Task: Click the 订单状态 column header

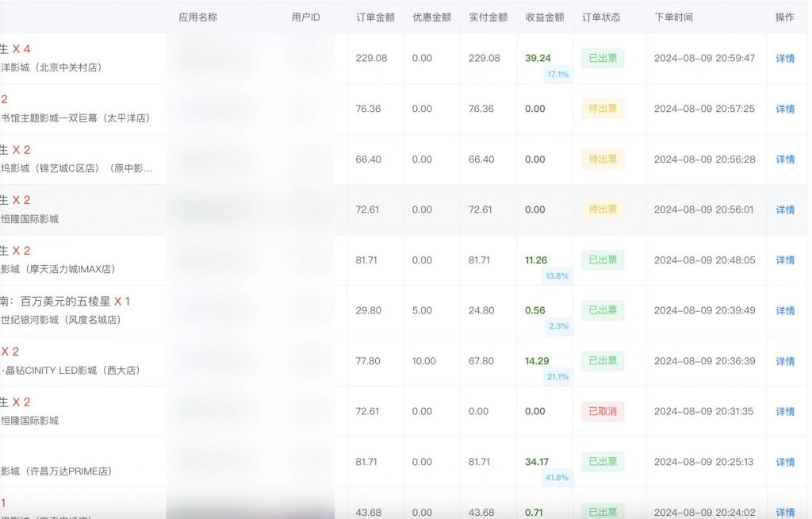Action: tap(601, 17)
